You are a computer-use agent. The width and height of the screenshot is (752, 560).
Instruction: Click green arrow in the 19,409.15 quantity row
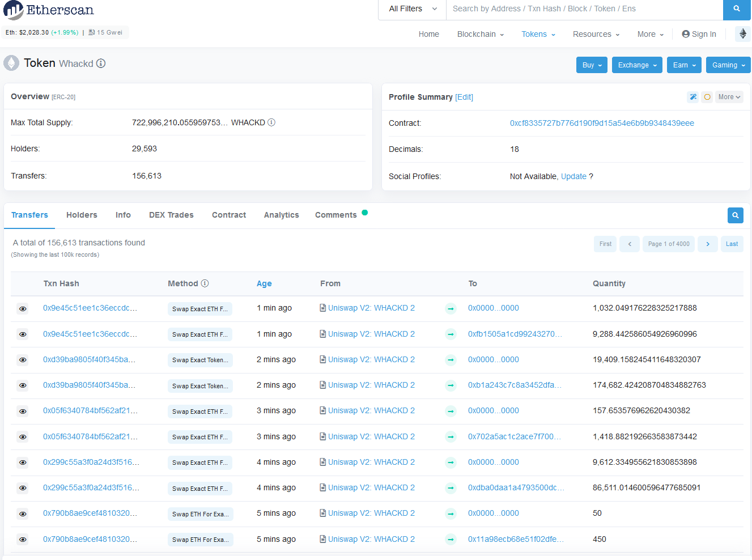click(x=451, y=360)
